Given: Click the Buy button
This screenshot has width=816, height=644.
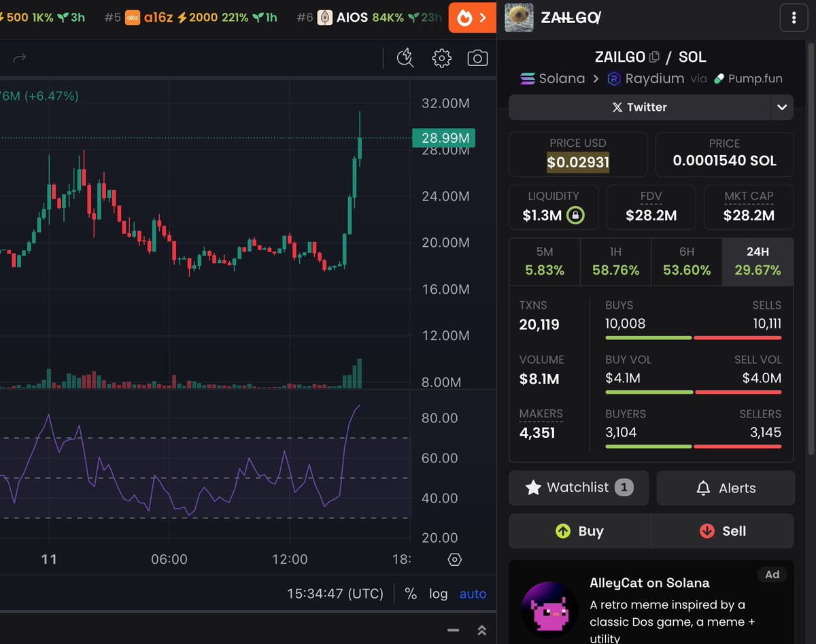Looking at the screenshot, I should (579, 531).
